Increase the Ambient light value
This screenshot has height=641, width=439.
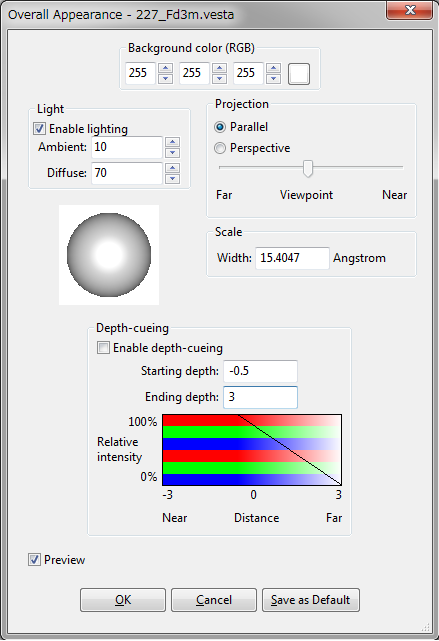point(172,142)
